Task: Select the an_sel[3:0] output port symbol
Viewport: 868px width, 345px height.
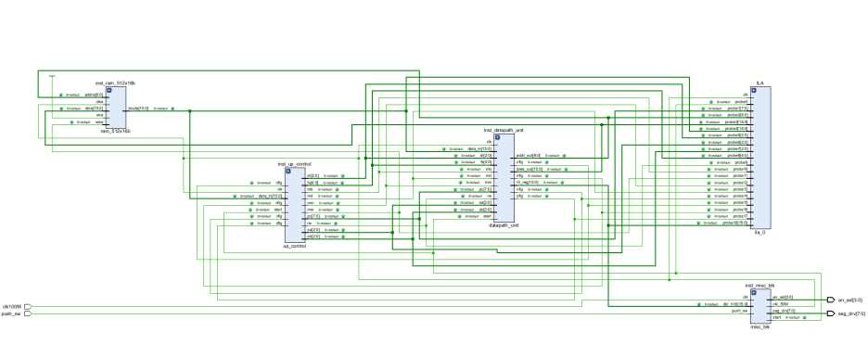Action: click(x=831, y=300)
